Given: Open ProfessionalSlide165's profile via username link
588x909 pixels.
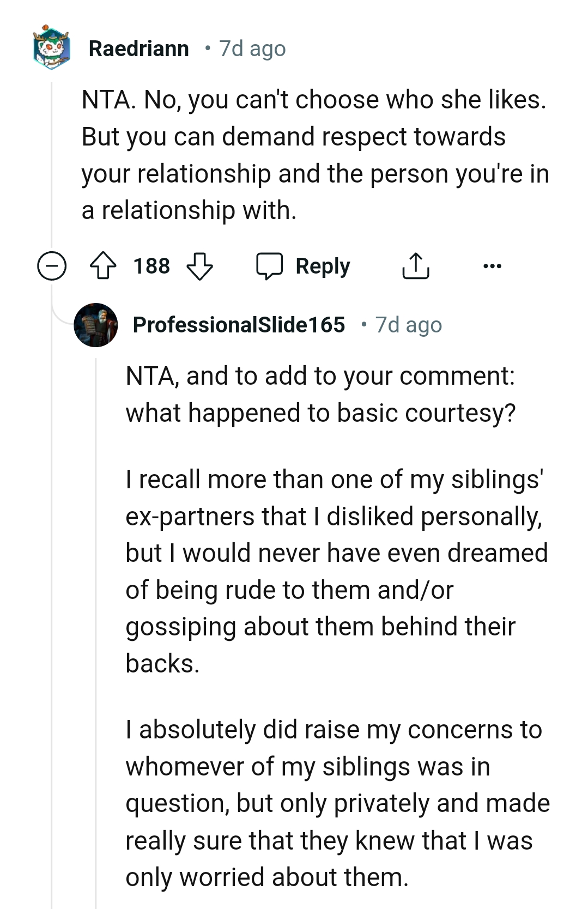Looking at the screenshot, I should click(239, 325).
